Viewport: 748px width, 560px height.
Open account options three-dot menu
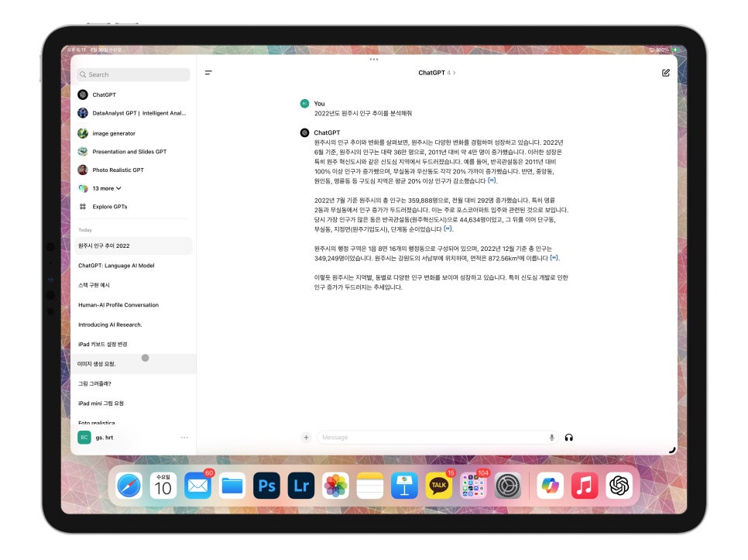point(184,438)
